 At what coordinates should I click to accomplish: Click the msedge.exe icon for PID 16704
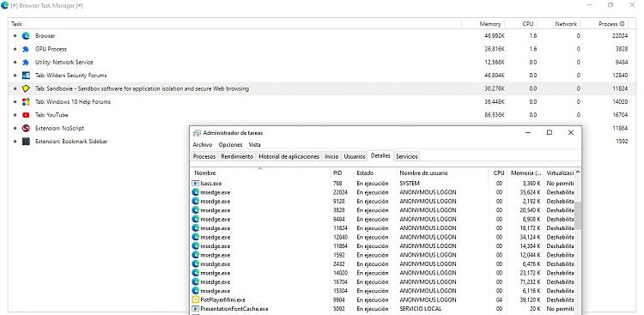click(x=196, y=282)
